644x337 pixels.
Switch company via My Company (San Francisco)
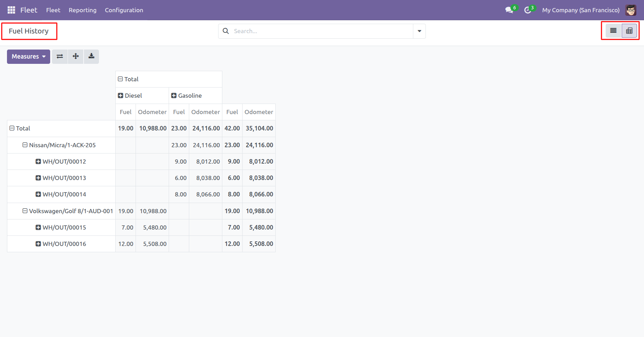pyautogui.click(x=581, y=10)
